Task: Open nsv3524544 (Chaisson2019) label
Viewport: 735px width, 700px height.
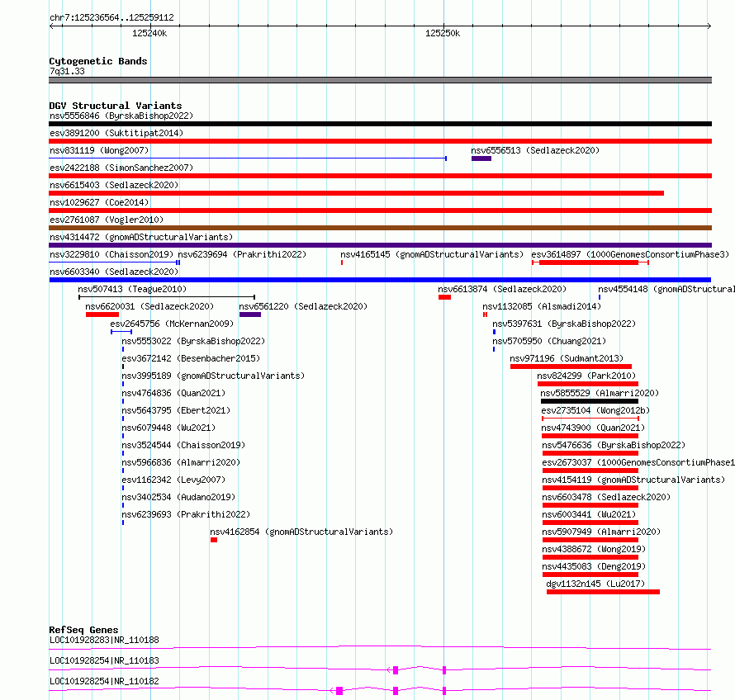Action: pos(183,445)
